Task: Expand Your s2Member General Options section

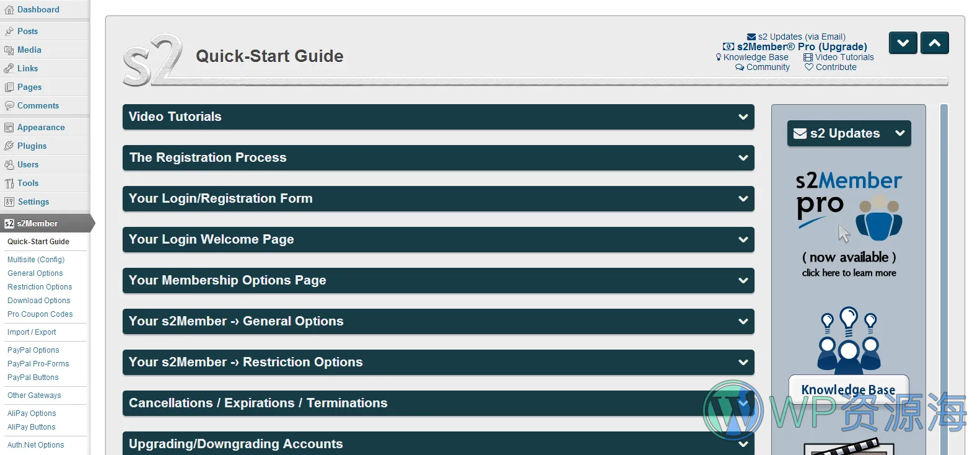Action: pyautogui.click(x=439, y=322)
